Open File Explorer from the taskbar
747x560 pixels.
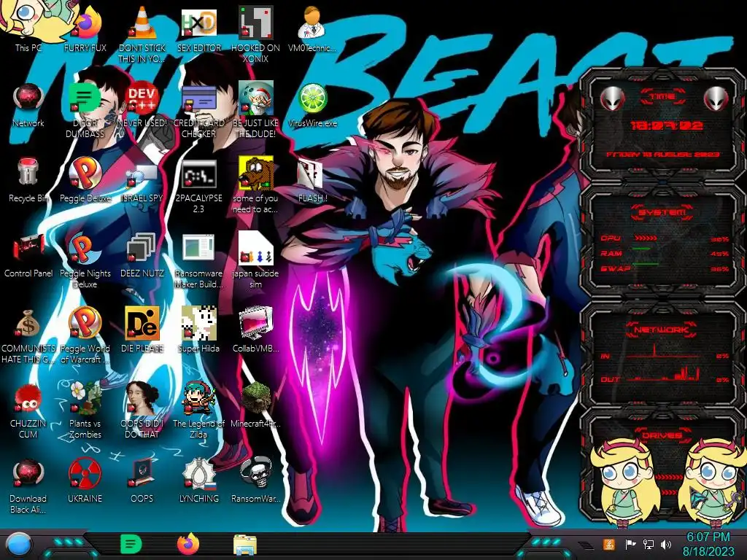[x=245, y=545]
